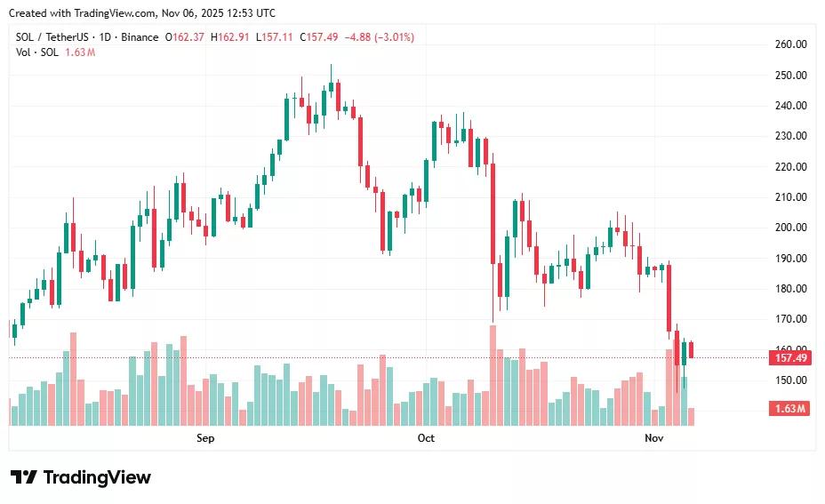Click the Sep label on the time axis
Viewport: 825px width, 504px height.
(x=205, y=438)
